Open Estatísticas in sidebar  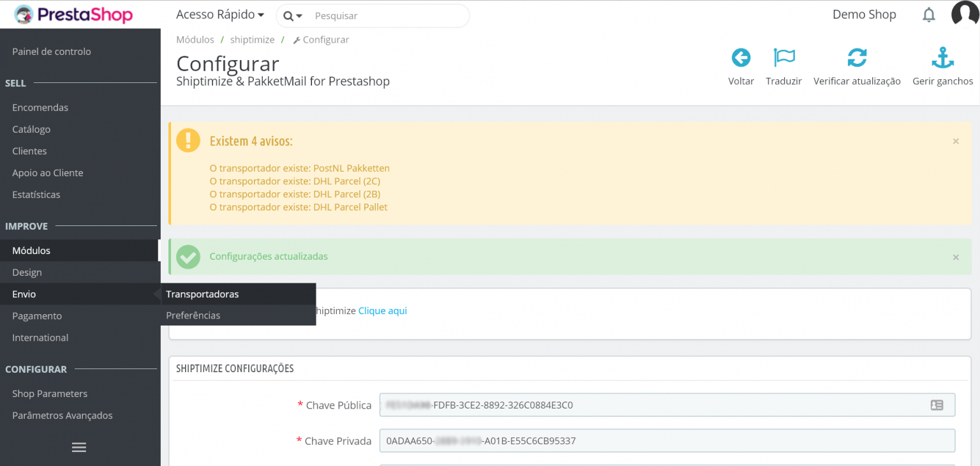[x=36, y=195]
